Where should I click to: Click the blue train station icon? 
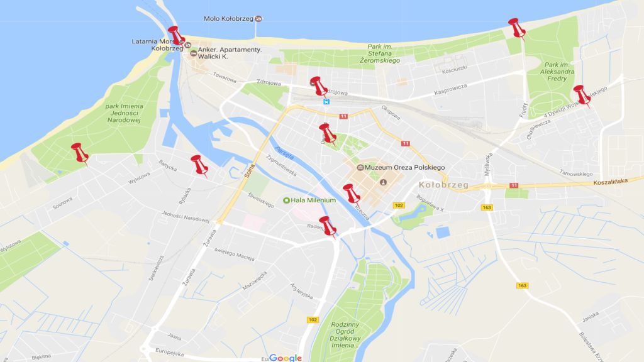point(326,101)
